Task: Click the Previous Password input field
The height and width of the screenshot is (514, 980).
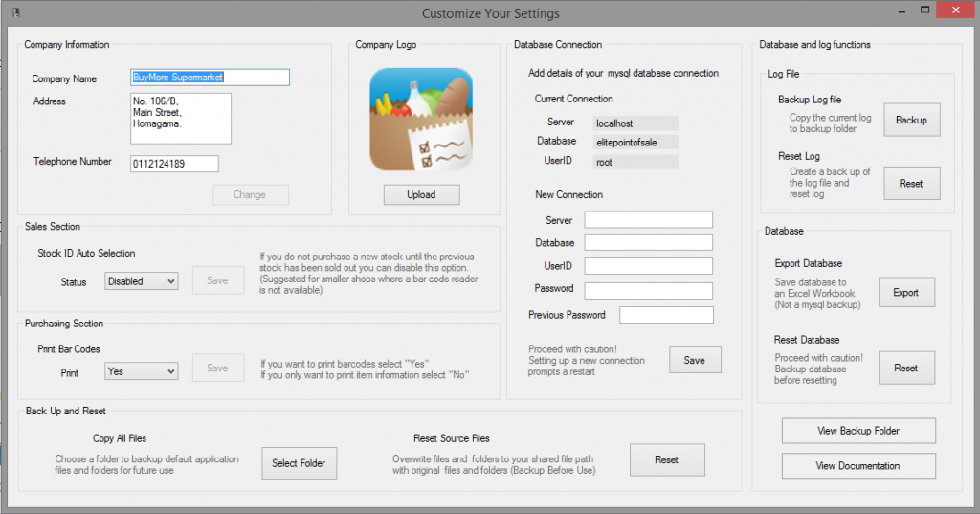Action: point(666,315)
